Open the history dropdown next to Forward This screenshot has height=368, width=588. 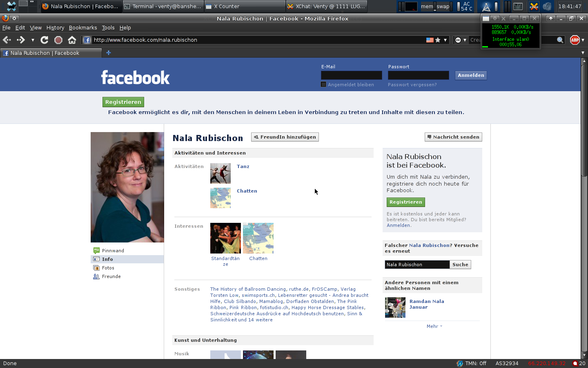coord(33,40)
